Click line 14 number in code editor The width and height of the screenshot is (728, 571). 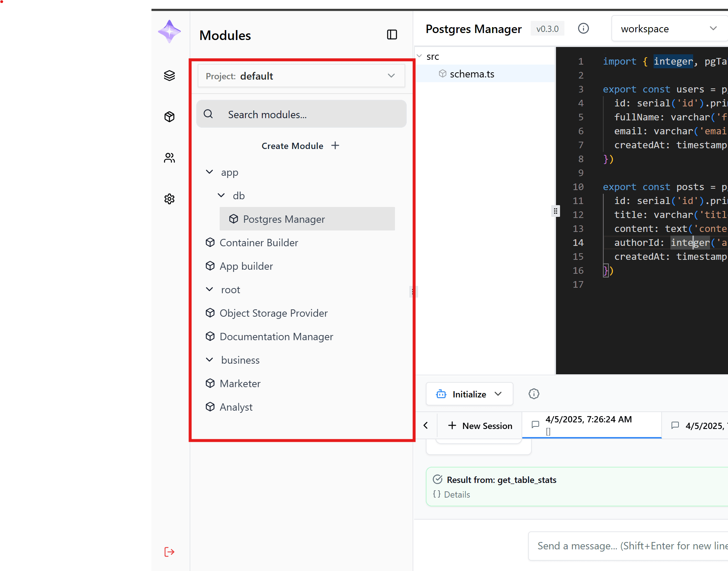click(x=578, y=243)
